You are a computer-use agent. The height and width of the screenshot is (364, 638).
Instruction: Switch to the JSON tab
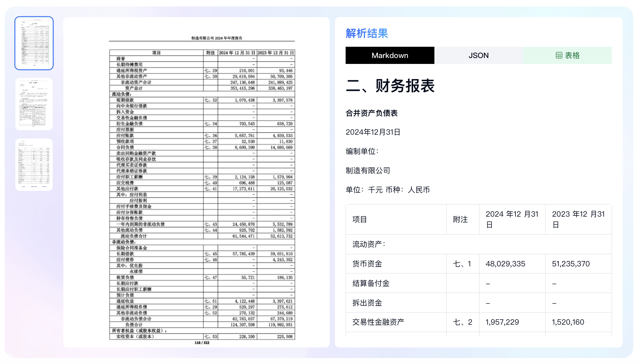coord(478,55)
